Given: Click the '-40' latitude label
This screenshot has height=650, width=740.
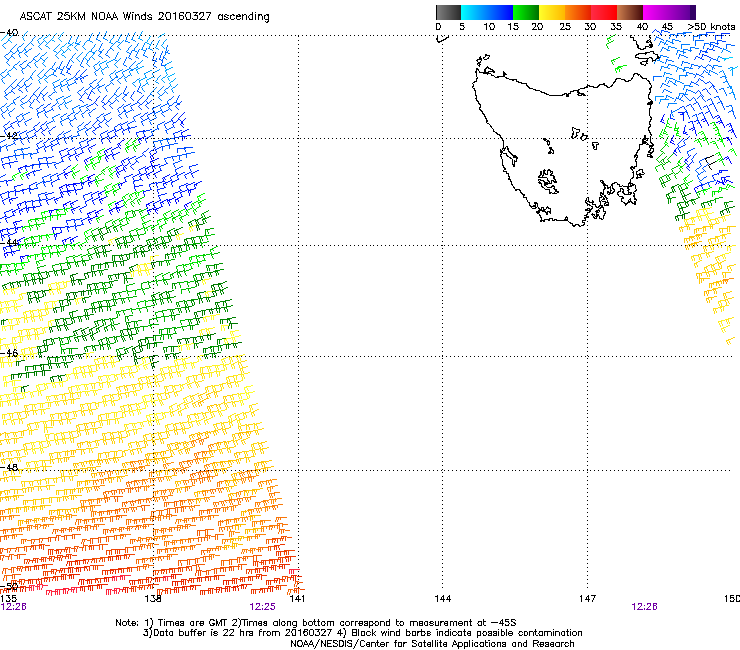Looking at the screenshot, I should [9, 33].
